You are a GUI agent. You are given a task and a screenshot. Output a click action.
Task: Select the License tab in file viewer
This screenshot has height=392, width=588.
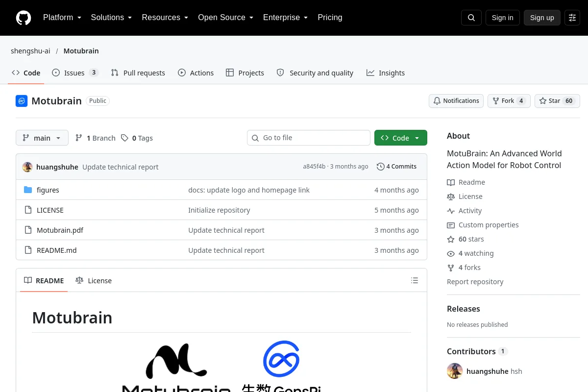click(x=94, y=281)
